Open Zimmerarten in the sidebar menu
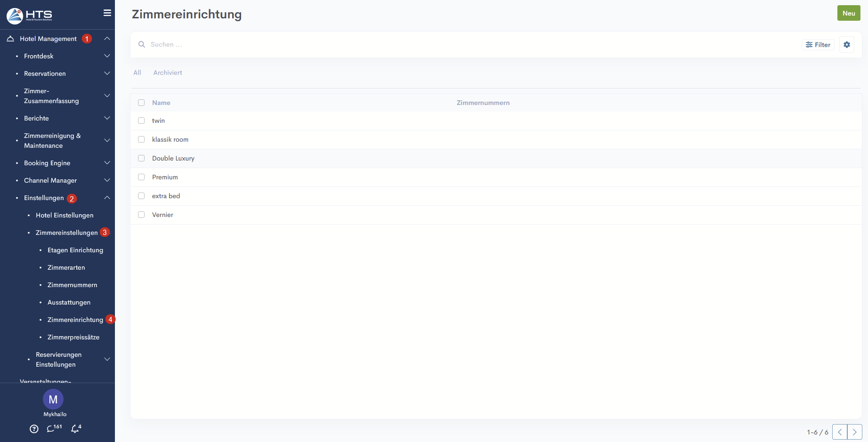Screen dimensions: 868x442 pyautogui.click(x=66, y=267)
